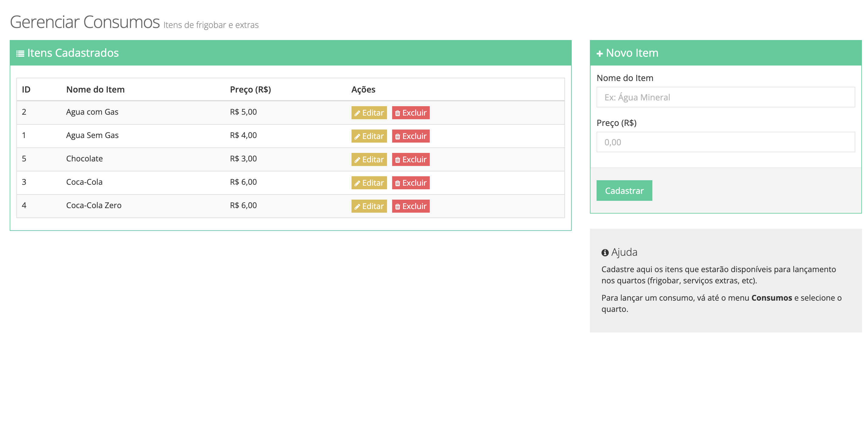Click the Nome do Item column header
The image size is (868, 432).
[x=95, y=89]
